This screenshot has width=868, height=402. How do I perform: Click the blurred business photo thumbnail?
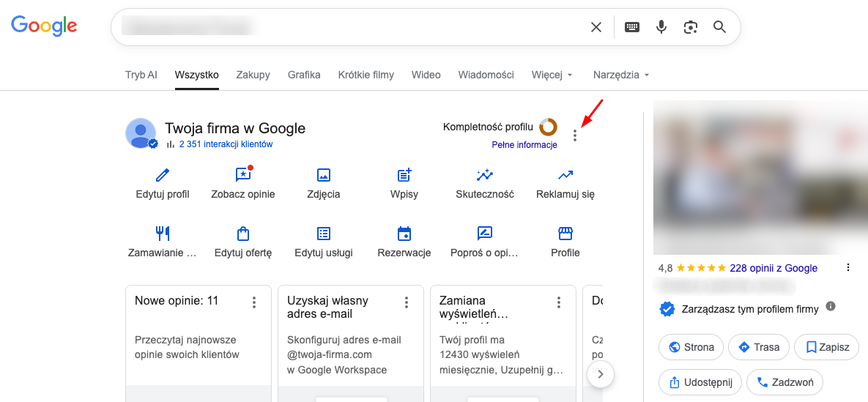click(760, 177)
